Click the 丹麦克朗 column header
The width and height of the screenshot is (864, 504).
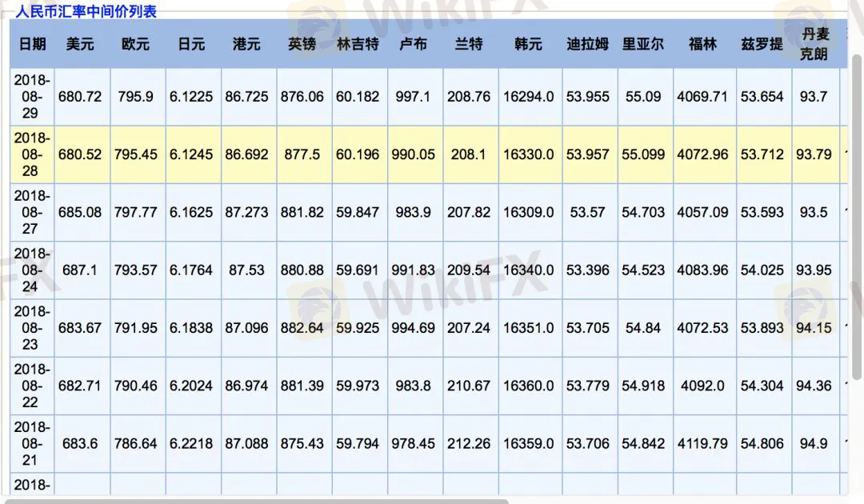click(814, 44)
